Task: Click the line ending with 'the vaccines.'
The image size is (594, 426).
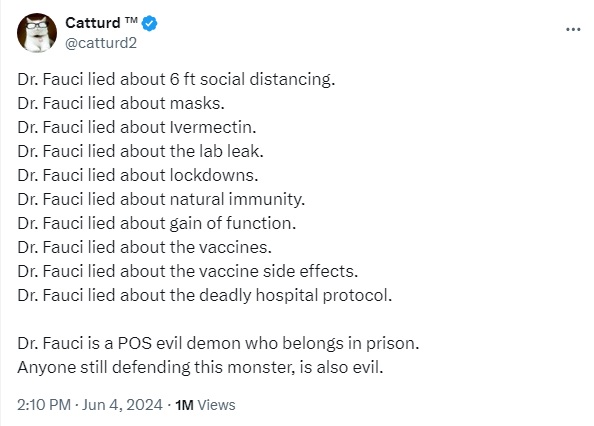Action: click(144, 247)
